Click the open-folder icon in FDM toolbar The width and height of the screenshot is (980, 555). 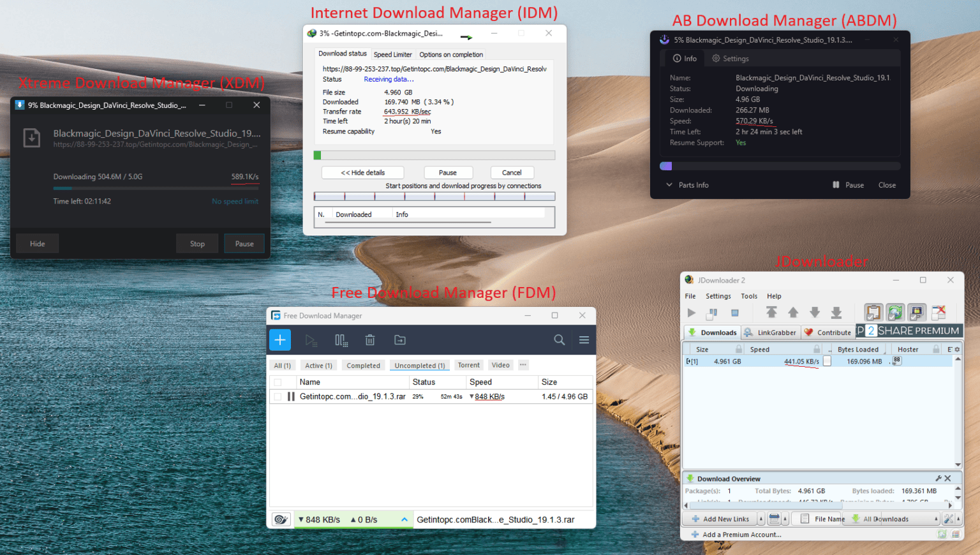tap(400, 339)
